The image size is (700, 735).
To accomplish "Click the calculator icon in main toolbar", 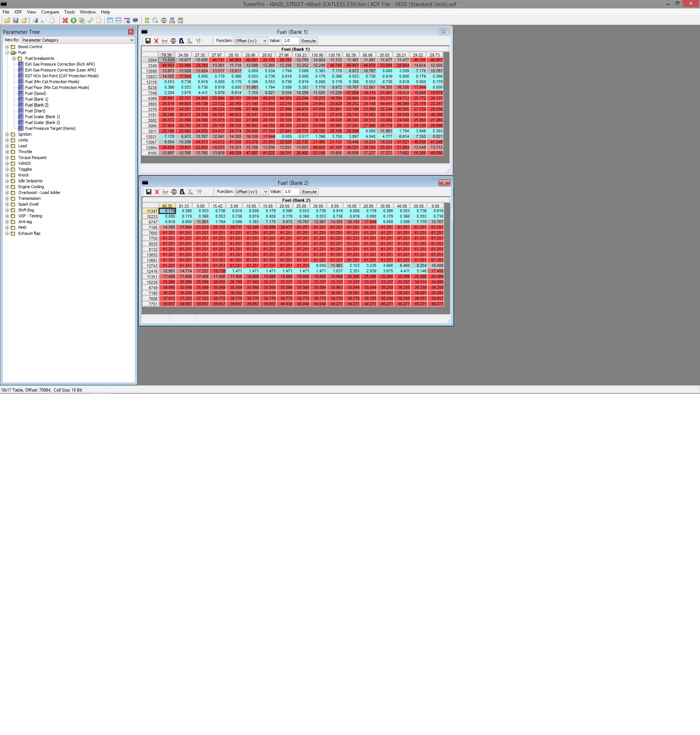I will [x=180, y=20].
